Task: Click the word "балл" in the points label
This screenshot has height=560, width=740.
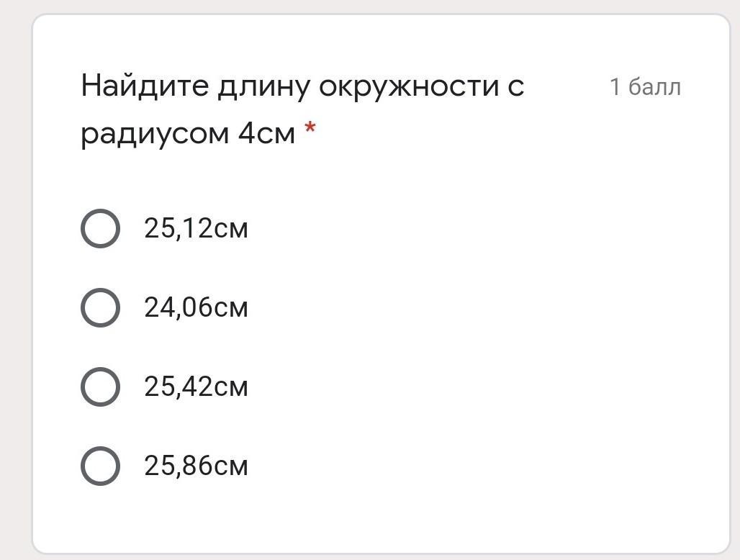Action: click(x=654, y=87)
